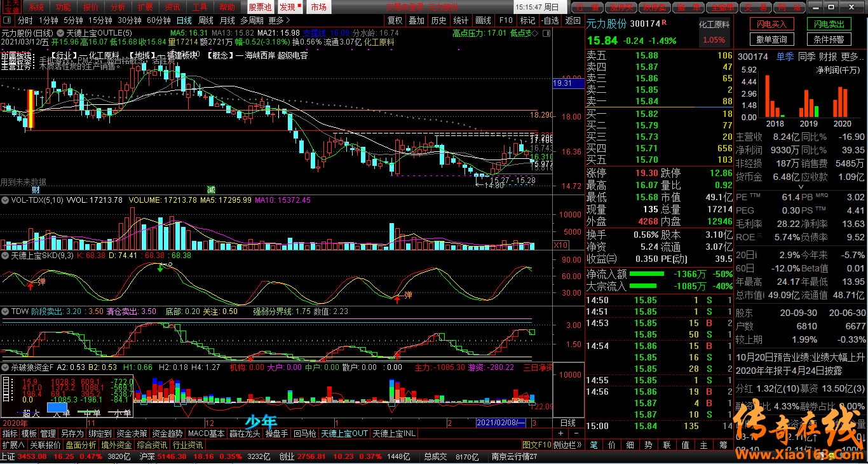
Task: Click the X10 volume scale icon
Action: (560, 245)
